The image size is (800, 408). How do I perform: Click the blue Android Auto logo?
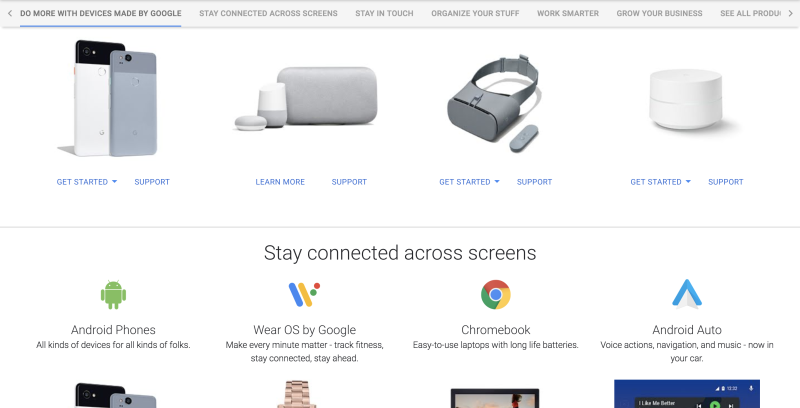(687, 294)
